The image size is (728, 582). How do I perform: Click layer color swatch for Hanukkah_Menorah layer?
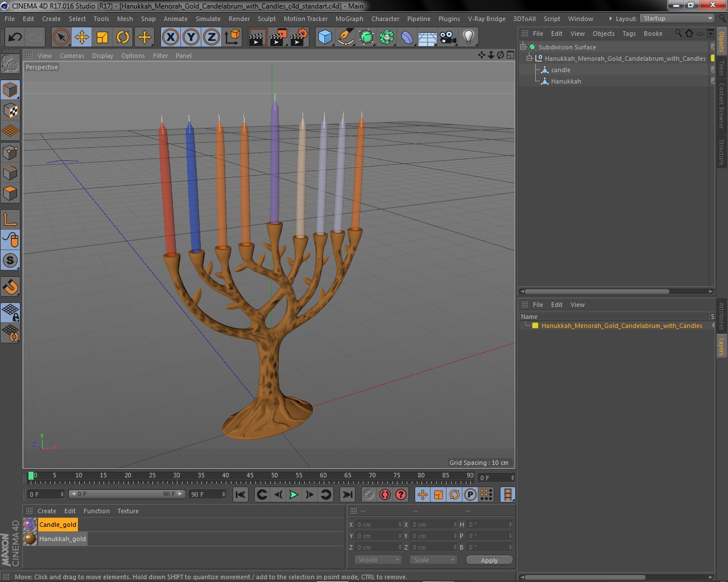(535, 326)
